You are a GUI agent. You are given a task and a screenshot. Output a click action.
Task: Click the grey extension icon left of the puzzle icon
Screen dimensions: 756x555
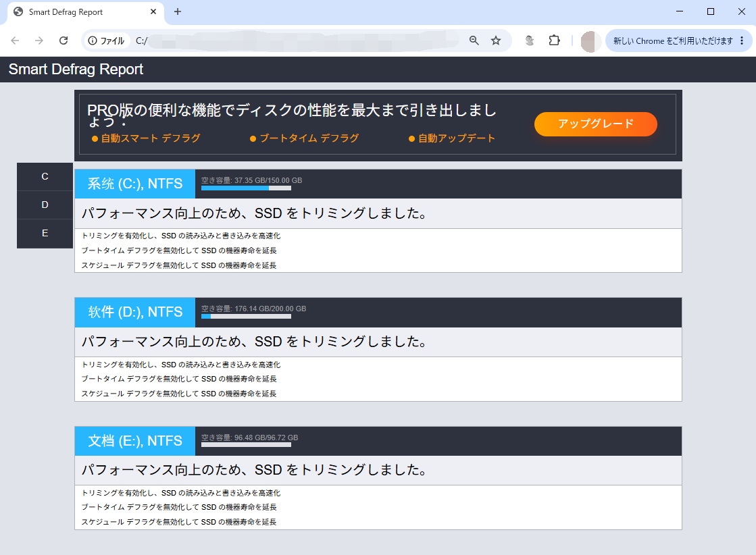pyautogui.click(x=530, y=41)
